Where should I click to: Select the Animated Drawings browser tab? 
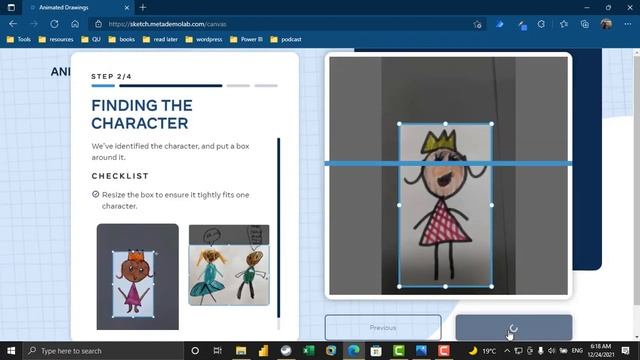[78, 7]
